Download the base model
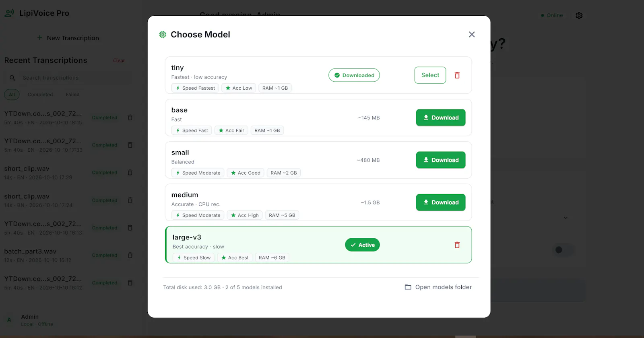The width and height of the screenshot is (644, 338). pos(441,117)
